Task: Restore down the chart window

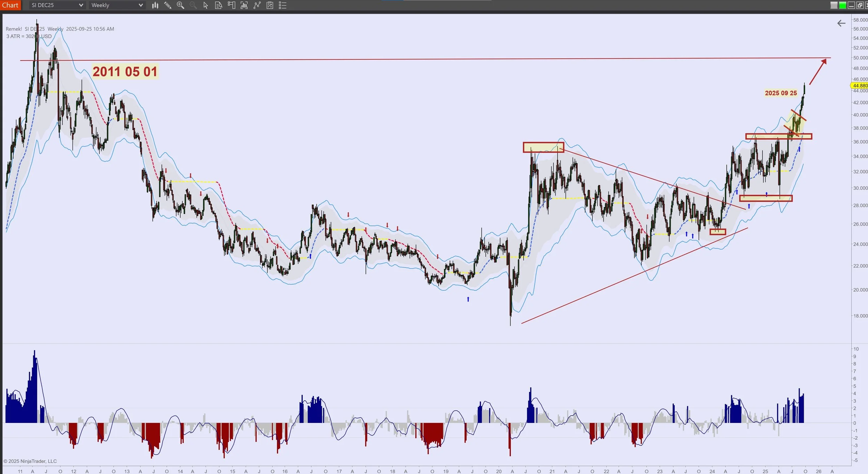Action: point(860,5)
